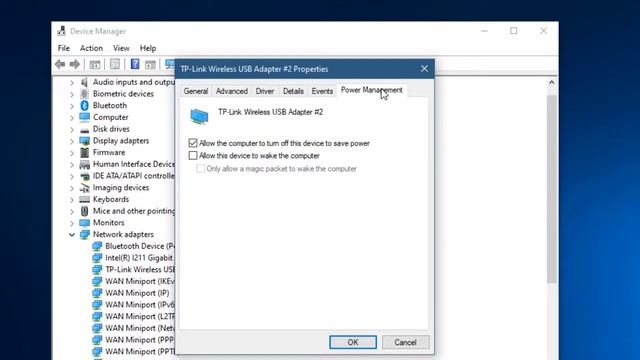Expand the Keyboards node

point(72,200)
